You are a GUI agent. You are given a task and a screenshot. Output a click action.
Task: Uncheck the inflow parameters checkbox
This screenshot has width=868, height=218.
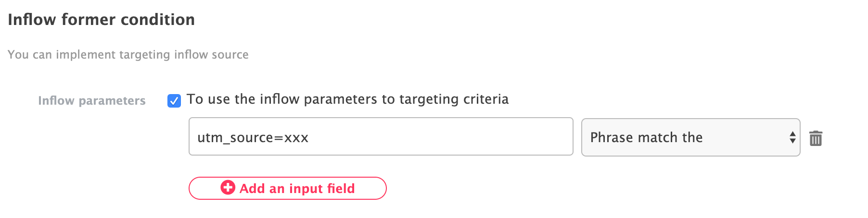(x=174, y=101)
